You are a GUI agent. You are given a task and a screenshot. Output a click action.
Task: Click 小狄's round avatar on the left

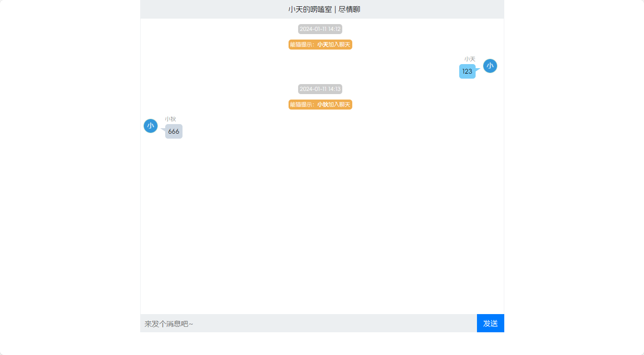tap(151, 126)
